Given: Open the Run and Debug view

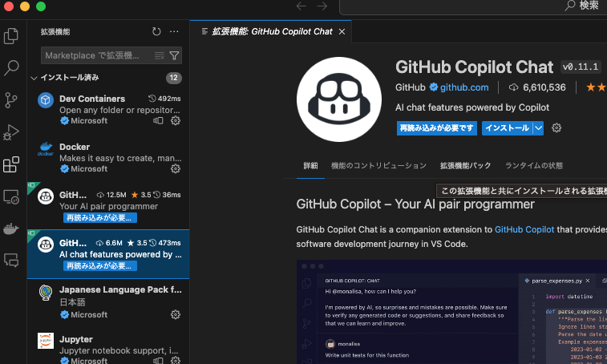Looking at the screenshot, I should pyautogui.click(x=11, y=132).
